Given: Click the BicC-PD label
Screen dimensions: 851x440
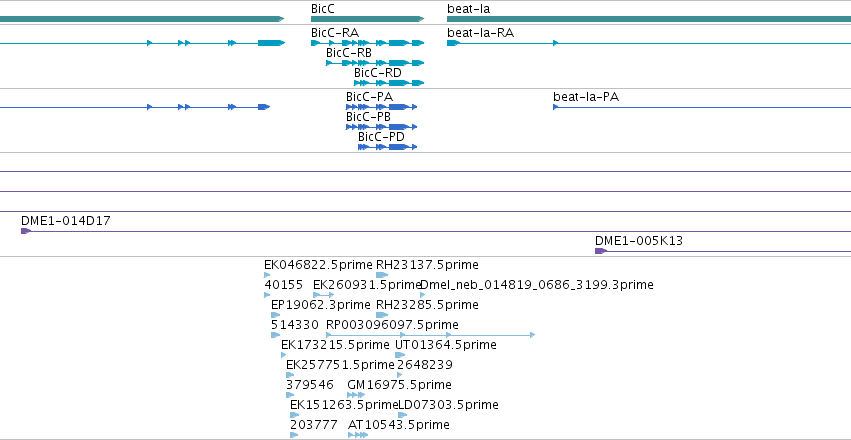Looking at the screenshot, I should point(382,137).
